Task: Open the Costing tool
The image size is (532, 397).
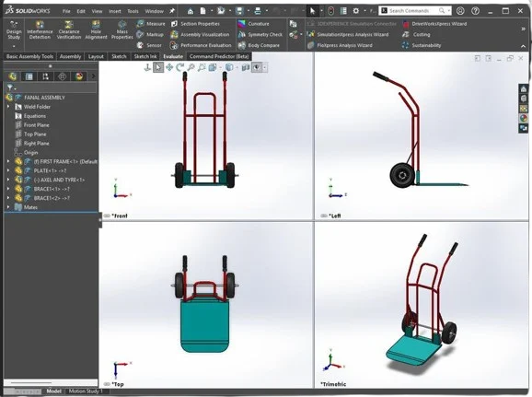Action: pyautogui.click(x=416, y=34)
